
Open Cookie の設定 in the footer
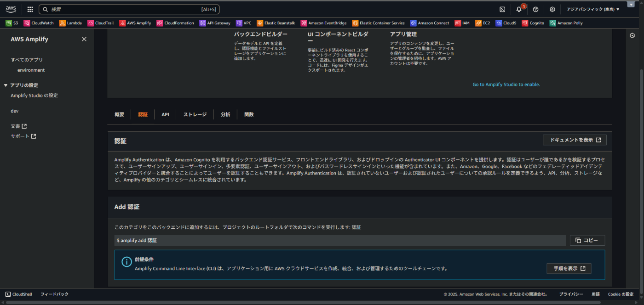tap(621, 294)
